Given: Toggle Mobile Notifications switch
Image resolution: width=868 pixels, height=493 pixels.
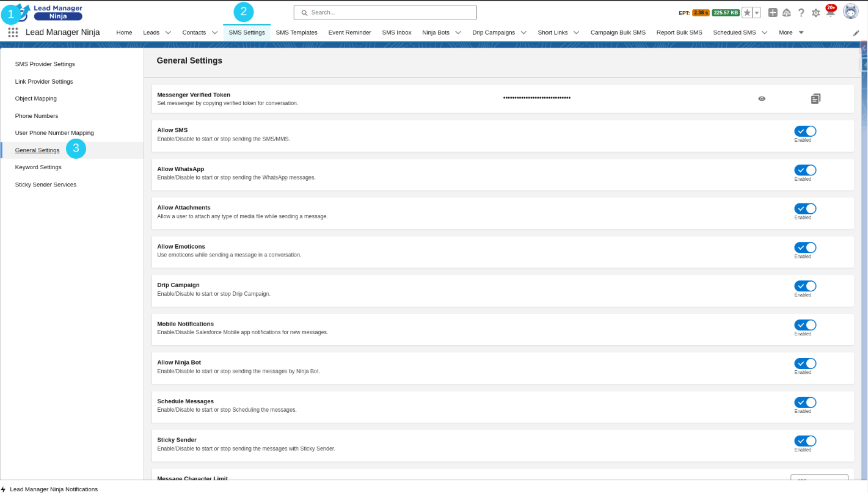Looking at the screenshot, I should 805,325.
